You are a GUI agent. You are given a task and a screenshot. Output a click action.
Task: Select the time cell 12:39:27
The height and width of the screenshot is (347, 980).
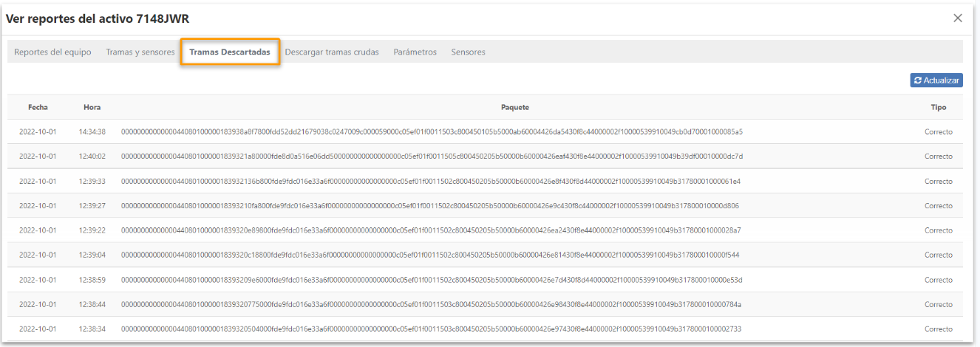92,206
